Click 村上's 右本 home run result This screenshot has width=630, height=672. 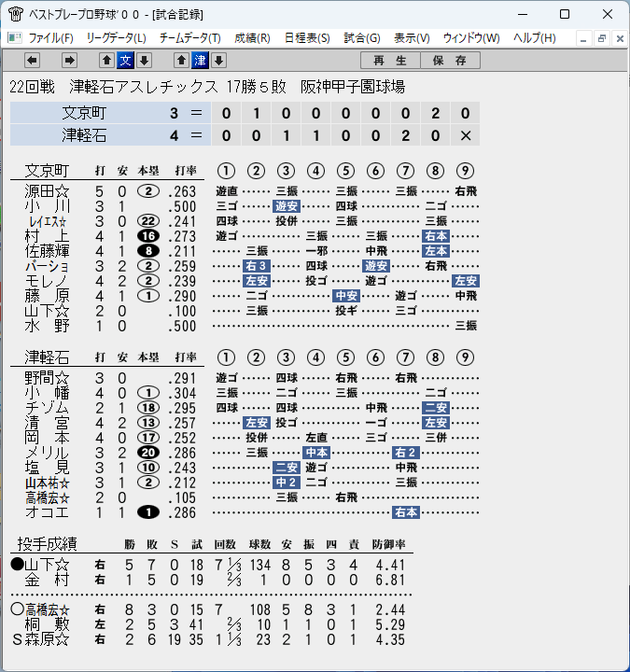click(x=436, y=236)
